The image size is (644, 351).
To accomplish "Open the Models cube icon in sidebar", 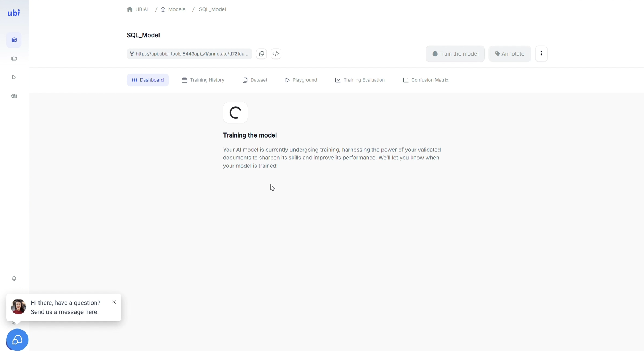I will tap(14, 40).
